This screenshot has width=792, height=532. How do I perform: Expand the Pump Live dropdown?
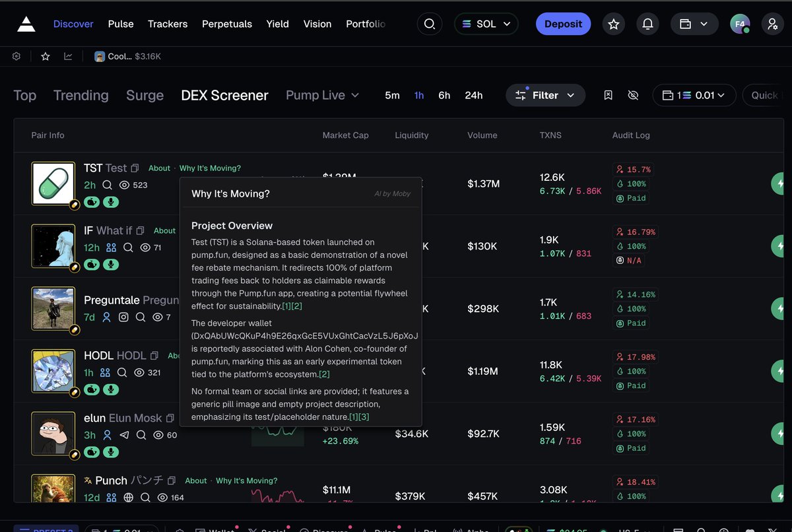point(323,95)
